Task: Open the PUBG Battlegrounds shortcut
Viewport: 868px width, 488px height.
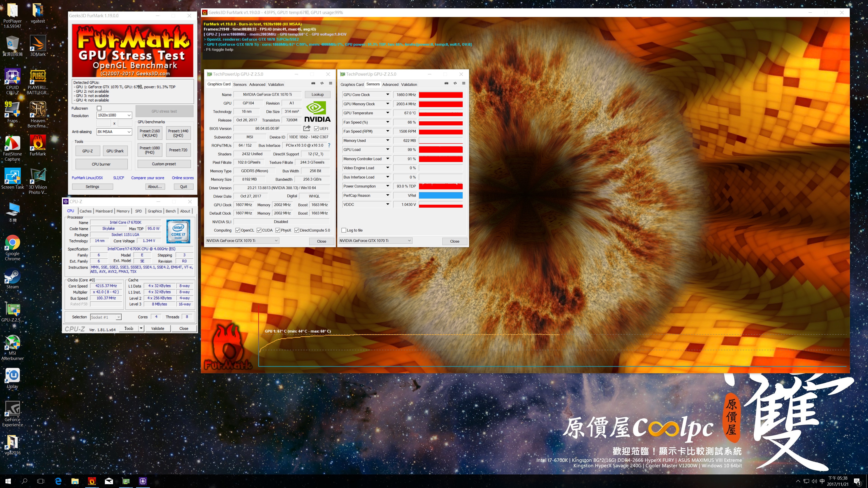Action: [38, 82]
